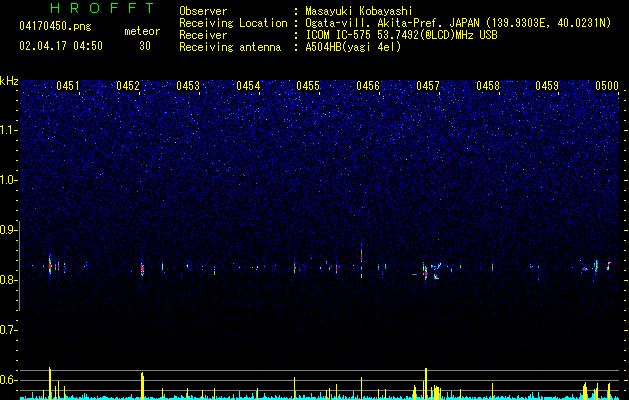The image size is (629, 400).
Task: Click the date stamp 02.04.17 04:50
Action: coord(61,46)
